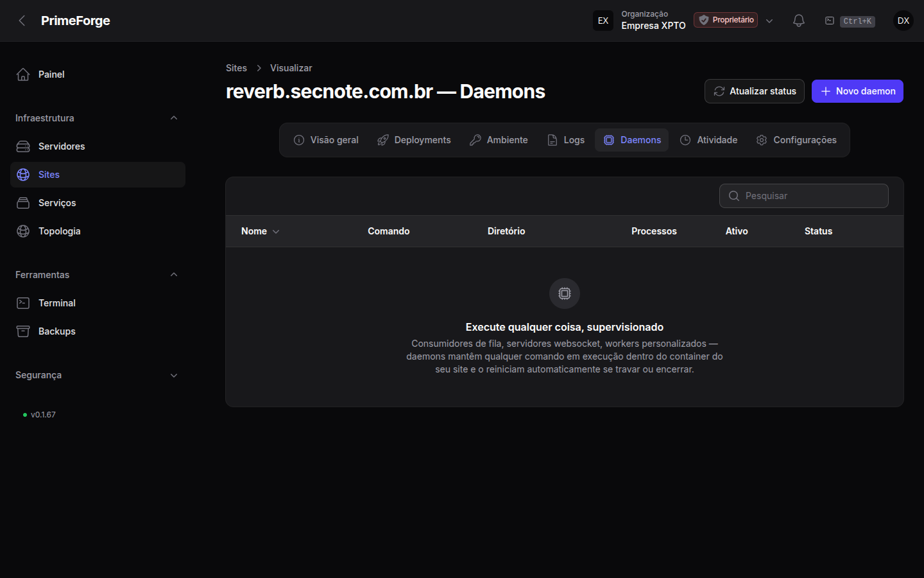924x578 pixels.
Task: Click the Comando column header
Action: coord(389,231)
